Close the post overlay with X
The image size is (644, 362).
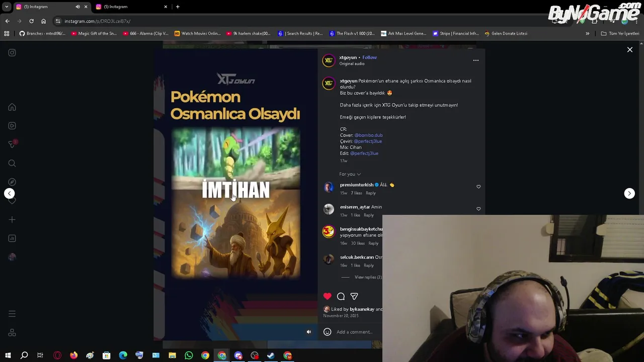[x=630, y=50]
